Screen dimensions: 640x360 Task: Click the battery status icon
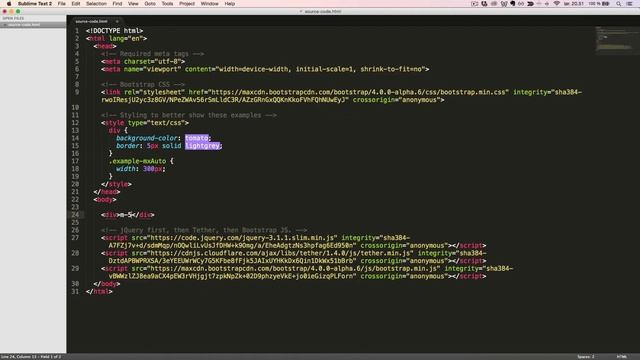coord(606,4)
